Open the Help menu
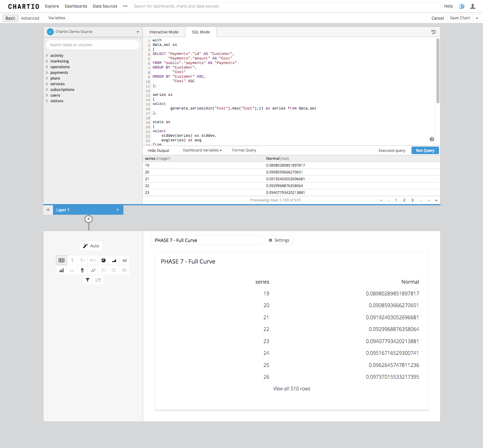The height and width of the screenshot is (448, 483). [449, 6]
